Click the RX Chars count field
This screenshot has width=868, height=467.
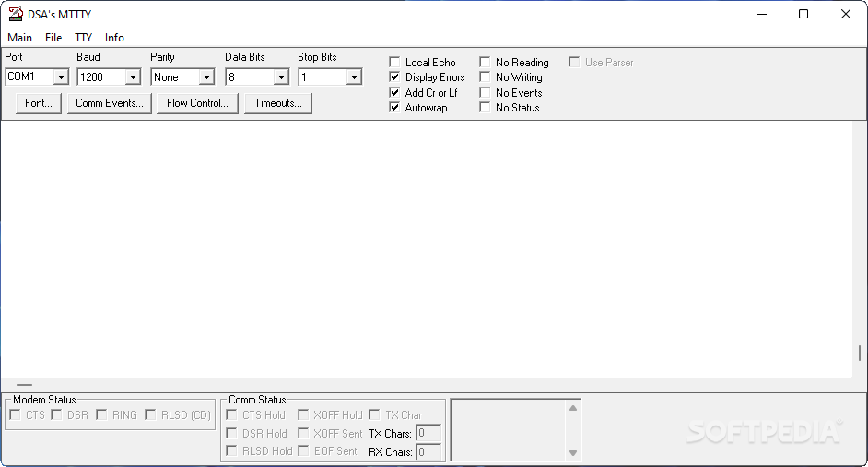(428, 452)
